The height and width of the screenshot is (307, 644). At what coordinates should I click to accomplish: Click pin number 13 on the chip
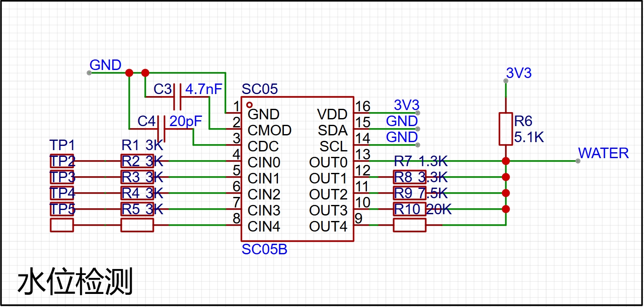[363, 154]
